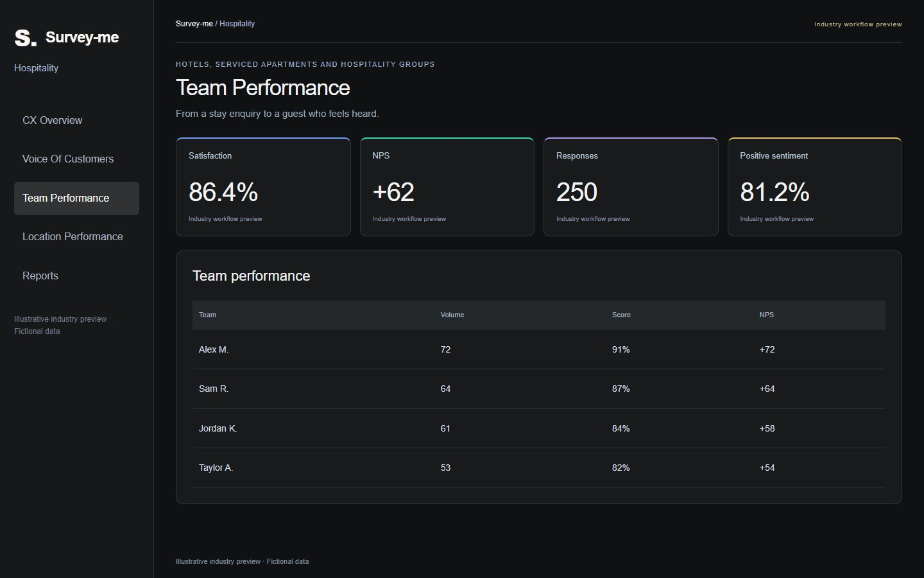Click the Hospitality label under the logo

click(x=37, y=68)
